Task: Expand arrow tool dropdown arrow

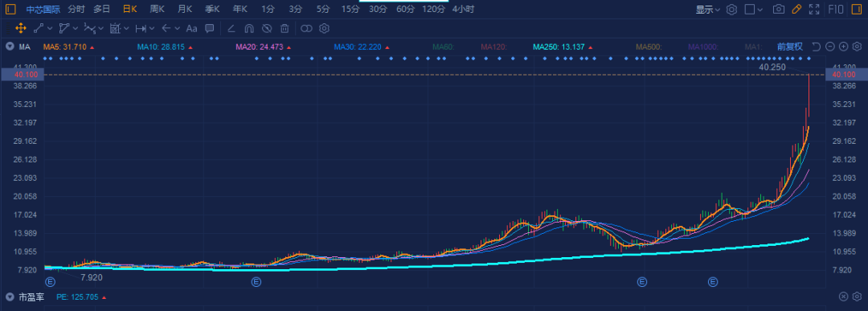Action: (x=177, y=28)
